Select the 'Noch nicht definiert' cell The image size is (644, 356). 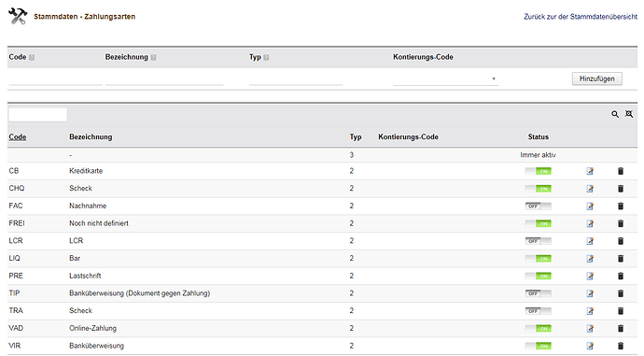click(99, 223)
